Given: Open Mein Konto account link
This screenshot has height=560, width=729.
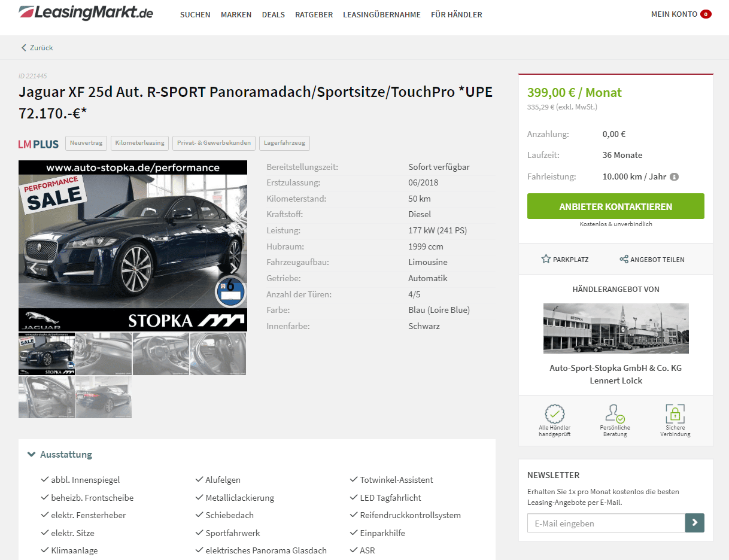Looking at the screenshot, I should click(674, 14).
